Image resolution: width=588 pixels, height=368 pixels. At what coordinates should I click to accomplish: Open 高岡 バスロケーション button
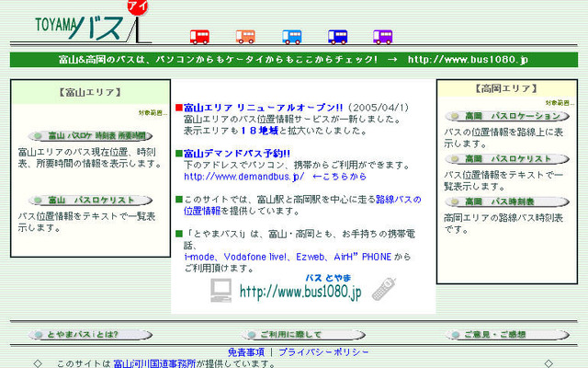coord(507,117)
